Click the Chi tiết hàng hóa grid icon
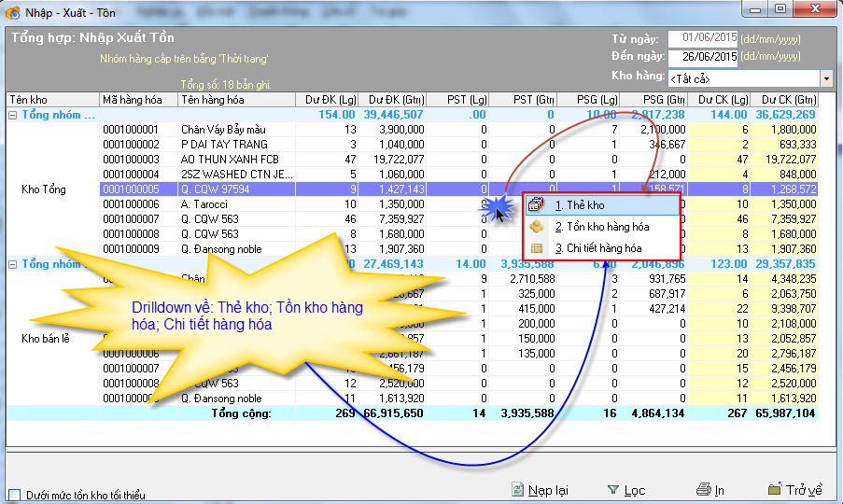 point(536,248)
